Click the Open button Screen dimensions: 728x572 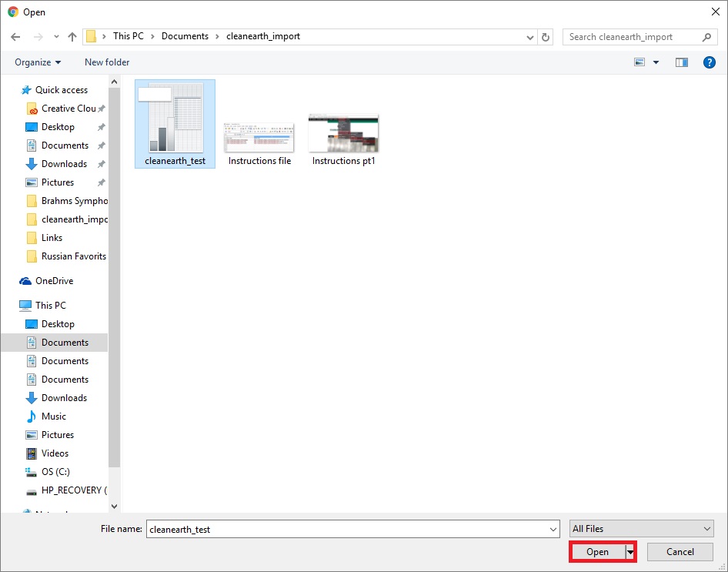pos(597,552)
